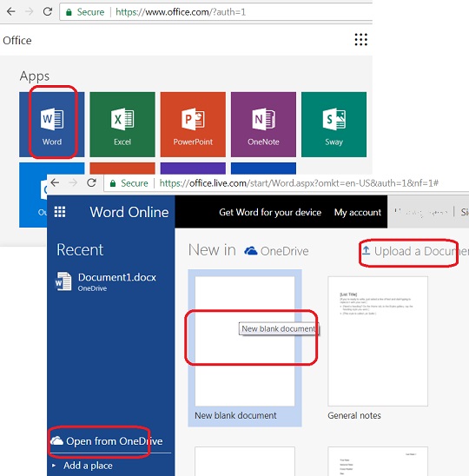Open Office app launcher dots grid
Image resolution: width=469 pixels, height=476 pixels.
(x=361, y=40)
